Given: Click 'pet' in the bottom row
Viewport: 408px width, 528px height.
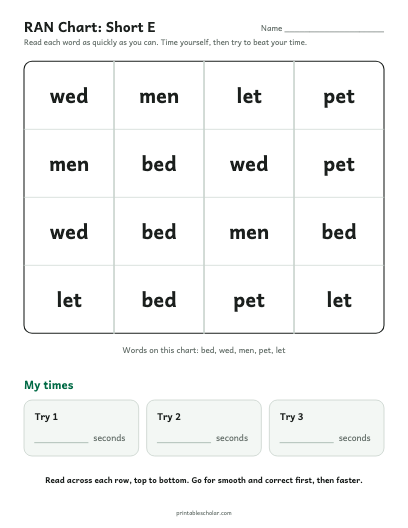Looking at the screenshot, I should [249, 301].
